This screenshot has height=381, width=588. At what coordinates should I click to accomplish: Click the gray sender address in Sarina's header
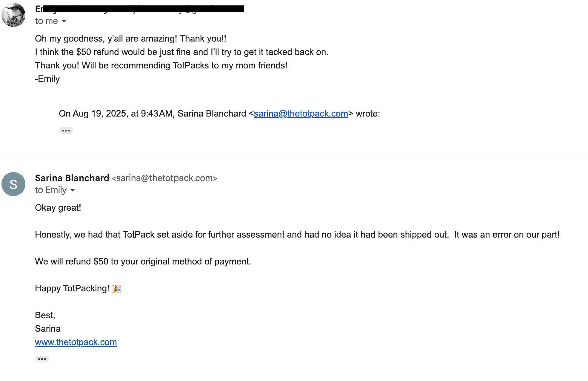(x=164, y=178)
